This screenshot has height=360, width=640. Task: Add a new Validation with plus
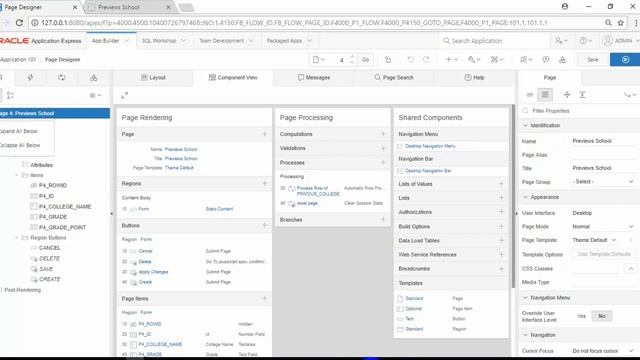tap(383, 148)
